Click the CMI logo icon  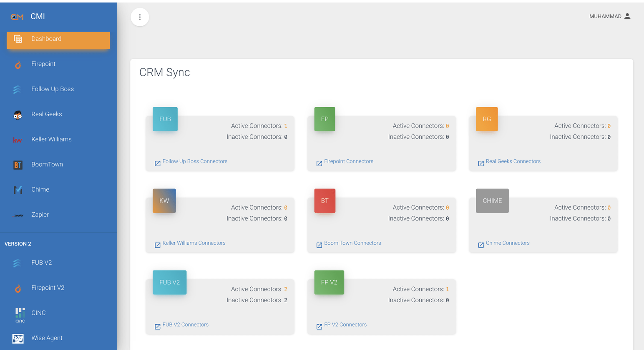(x=17, y=17)
